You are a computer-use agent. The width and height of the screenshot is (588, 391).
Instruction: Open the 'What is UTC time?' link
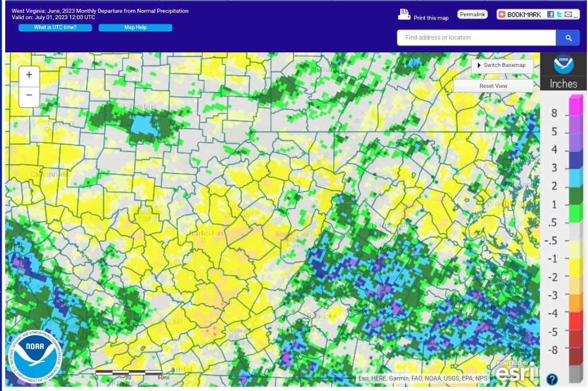click(x=55, y=27)
